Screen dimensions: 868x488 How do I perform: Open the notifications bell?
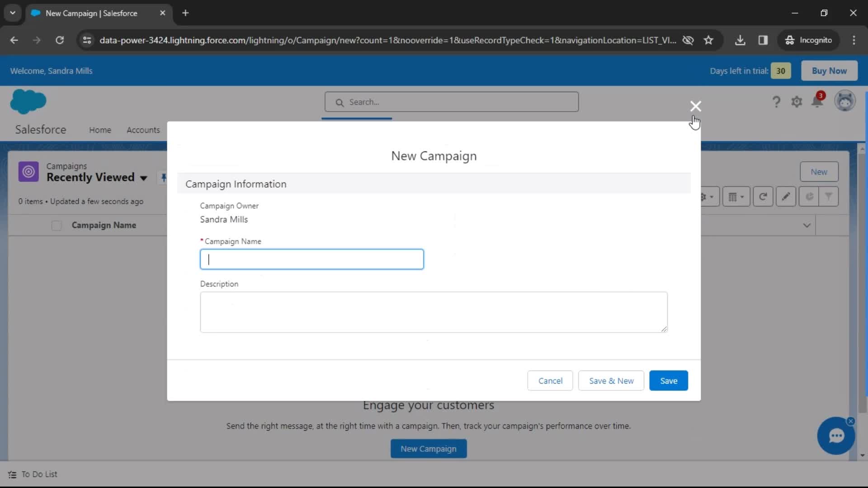817,100
